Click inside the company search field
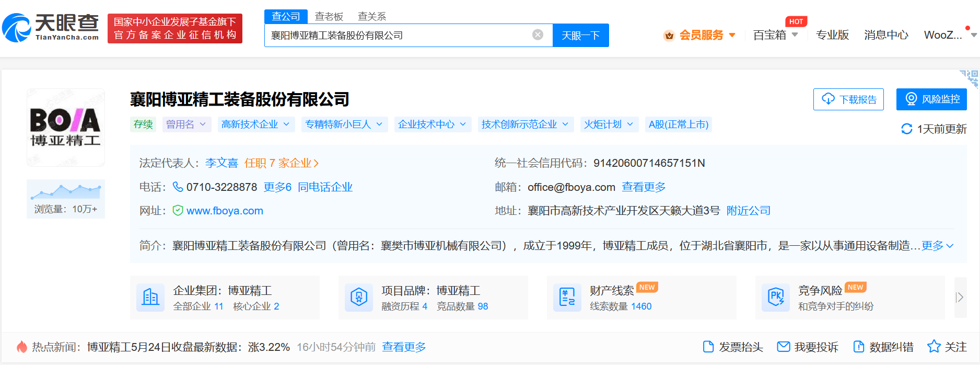This screenshot has height=365, width=980. (x=397, y=36)
